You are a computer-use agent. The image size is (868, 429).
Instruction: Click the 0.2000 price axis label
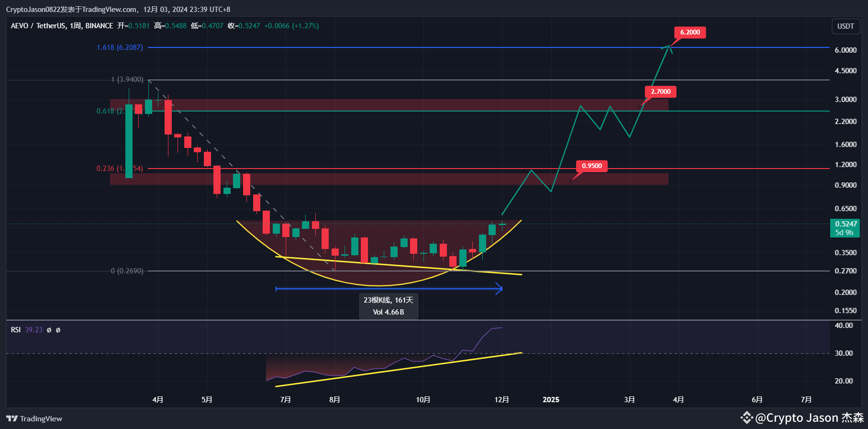tap(846, 293)
